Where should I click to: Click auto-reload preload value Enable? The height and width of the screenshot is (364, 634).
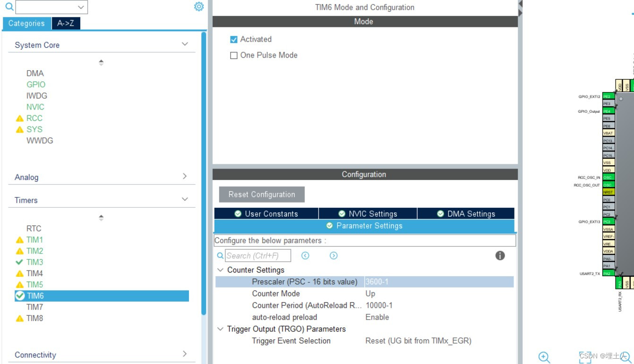pyautogui.click(x=377, y=317)
